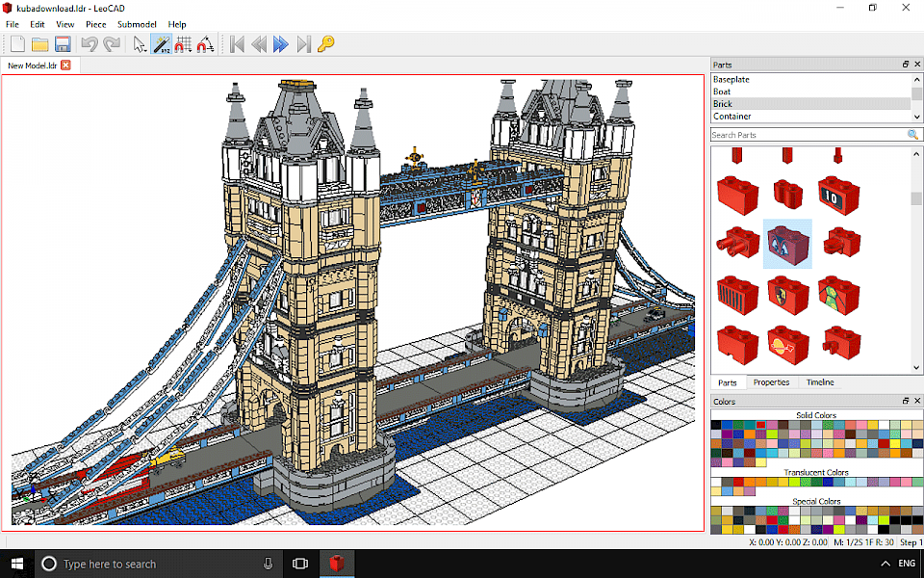Screen dimensions: 924x578
Task: Open the File menu
Action: click(x=13, y=24)
